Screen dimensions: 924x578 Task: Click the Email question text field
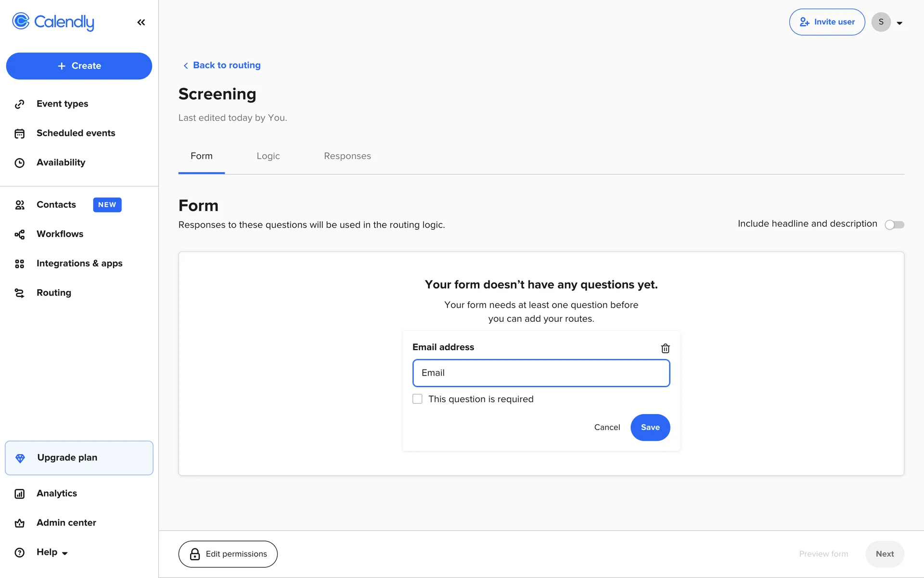(541, 373)
